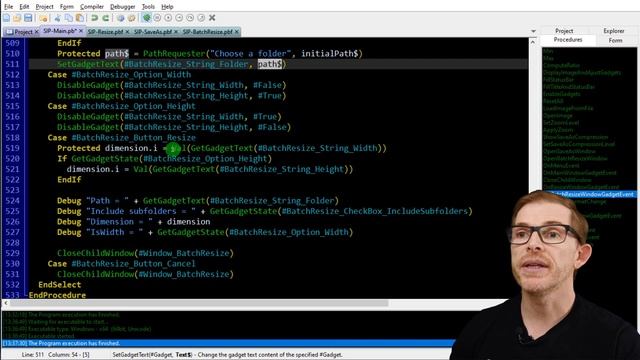Click the PathRequester call on line 510
The height and width of the screenshot is (360, 640).
[x=174, y=53]
